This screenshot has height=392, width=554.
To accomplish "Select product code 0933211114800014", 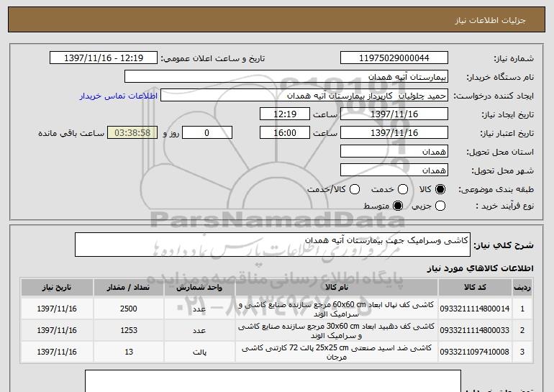I will (x=475, y=309).
